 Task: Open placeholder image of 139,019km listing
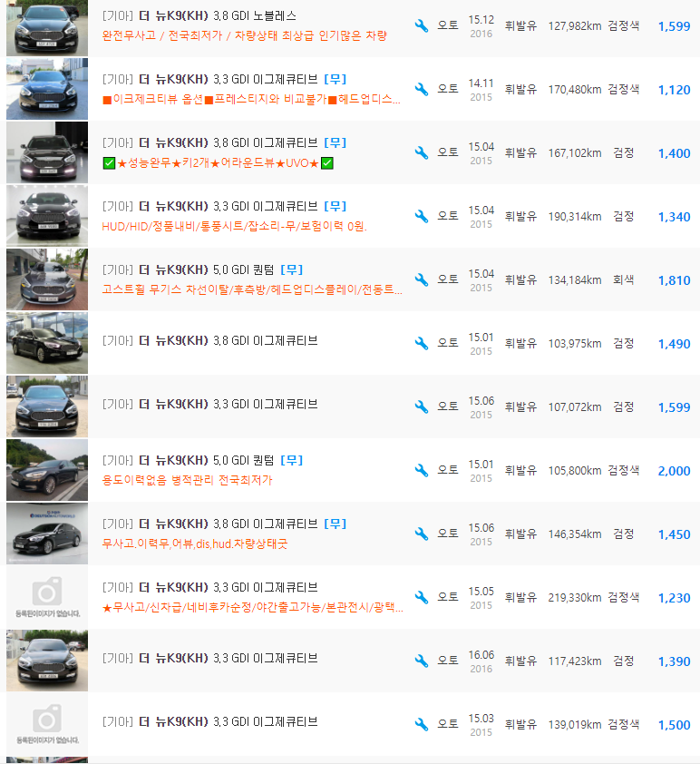(47, 724)
